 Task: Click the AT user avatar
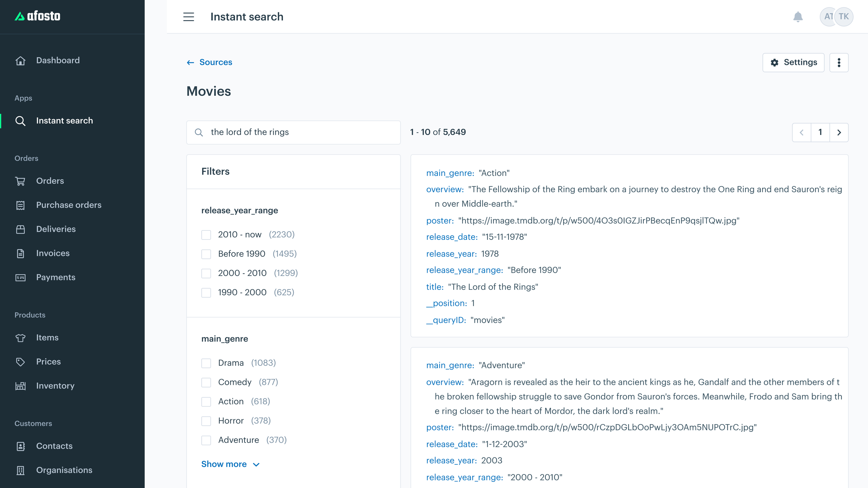point(827,17)
